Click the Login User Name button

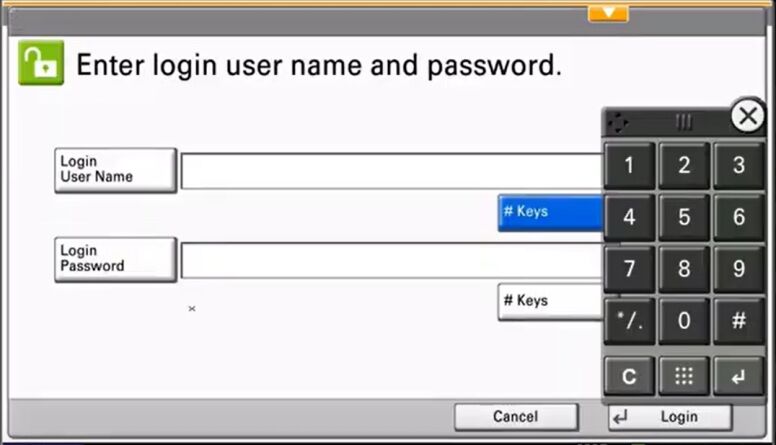[115, 170]
